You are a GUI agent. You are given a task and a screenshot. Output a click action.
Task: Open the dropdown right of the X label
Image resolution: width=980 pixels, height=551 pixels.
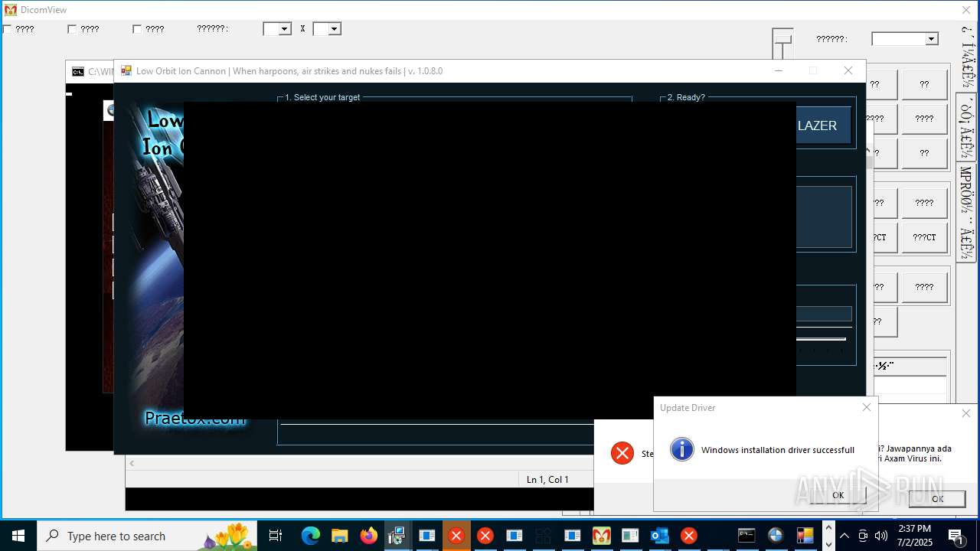(334, 29)
